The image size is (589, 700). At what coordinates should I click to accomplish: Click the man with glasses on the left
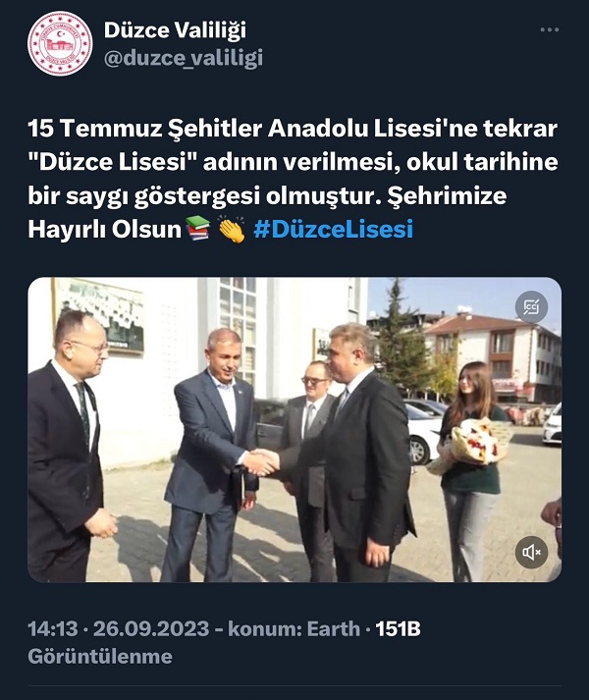pos(67,447)
